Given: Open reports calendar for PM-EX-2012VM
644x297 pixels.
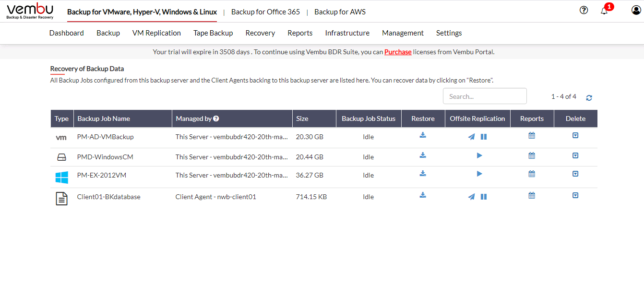Looking at the screenshot, I should pyautogui.click(x=532, y=174).
